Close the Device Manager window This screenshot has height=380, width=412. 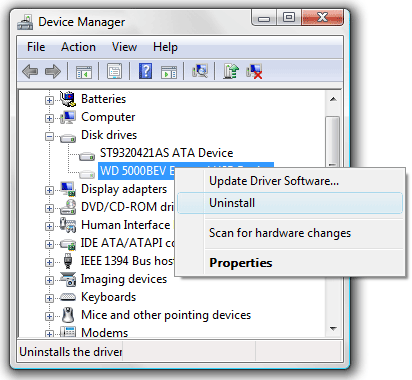click(x=322, y=18)
